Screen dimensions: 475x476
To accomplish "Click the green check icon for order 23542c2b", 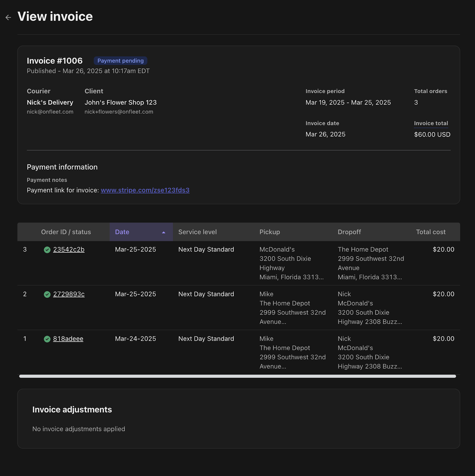I will pyautogui.click(x=47, y=250).
